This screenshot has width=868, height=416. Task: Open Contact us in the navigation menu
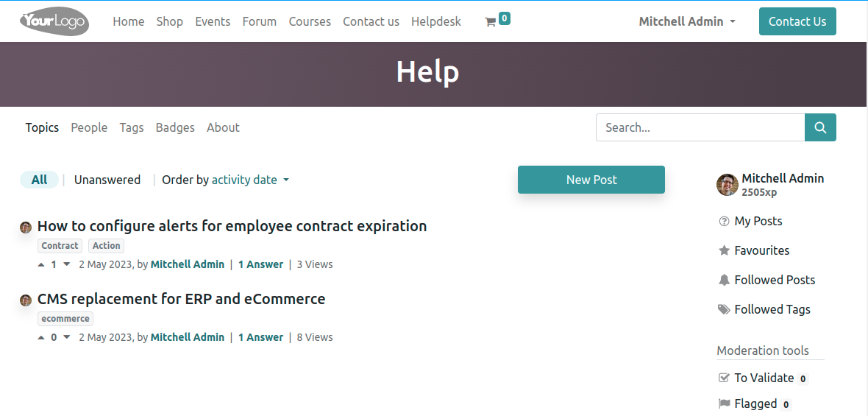[371, 21]
